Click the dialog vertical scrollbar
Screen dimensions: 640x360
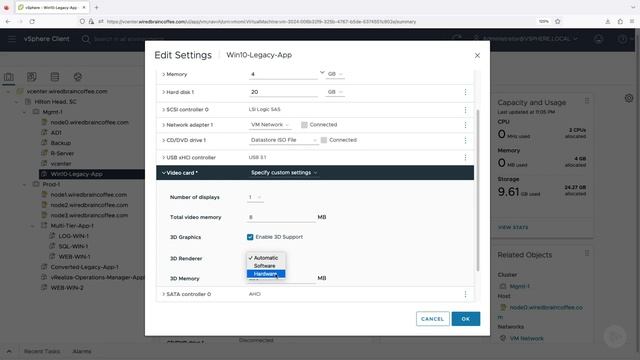(x=478, y=190)
